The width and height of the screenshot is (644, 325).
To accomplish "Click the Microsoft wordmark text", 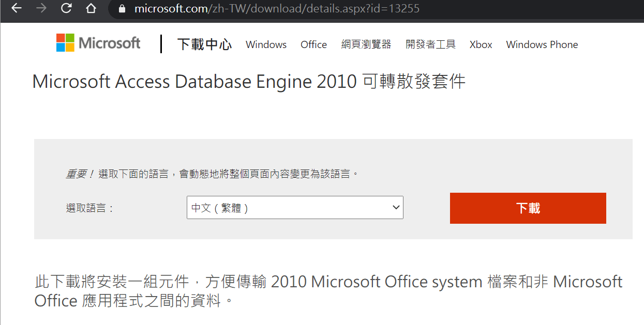I will [110, 43].
